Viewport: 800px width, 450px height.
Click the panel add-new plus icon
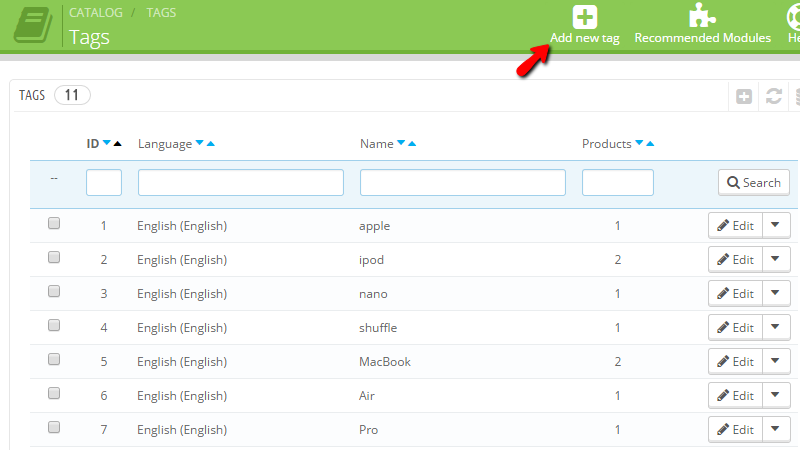coord(744,96)
